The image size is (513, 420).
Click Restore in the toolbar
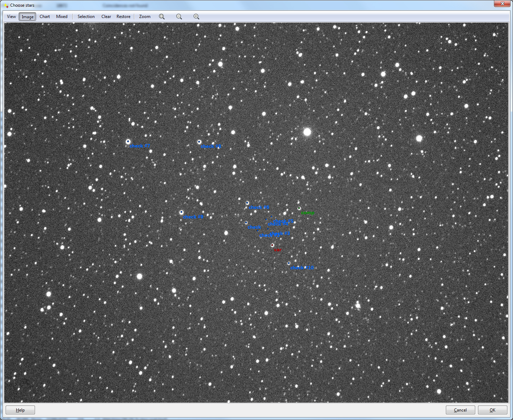(x=124, y=17)
